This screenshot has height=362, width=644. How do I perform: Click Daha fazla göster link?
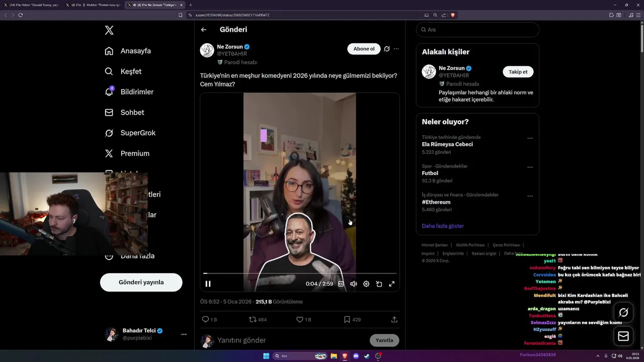tap(443, 226)
